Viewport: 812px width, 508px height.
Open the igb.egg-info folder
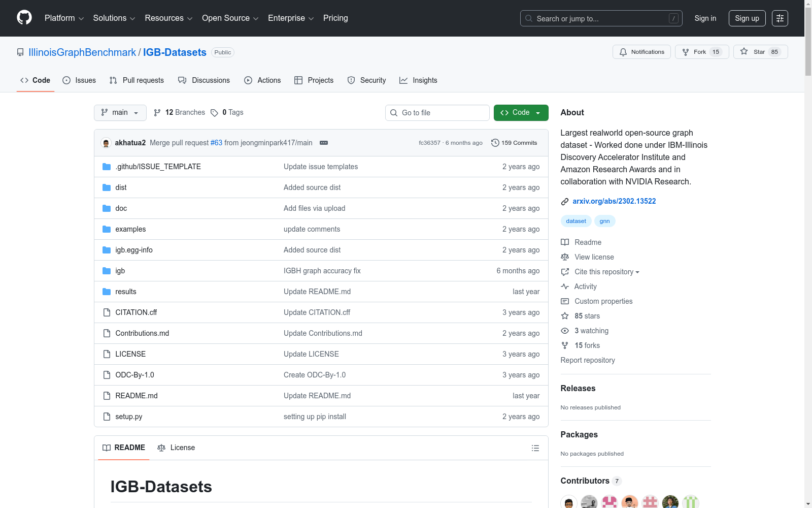[134, 250]
